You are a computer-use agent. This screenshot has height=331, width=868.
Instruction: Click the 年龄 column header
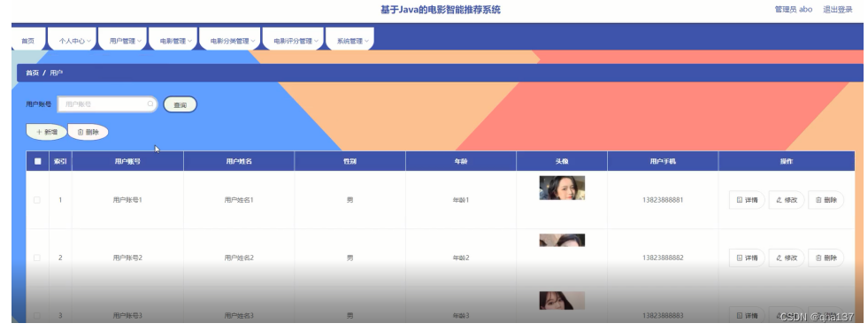tap(461, 162)
